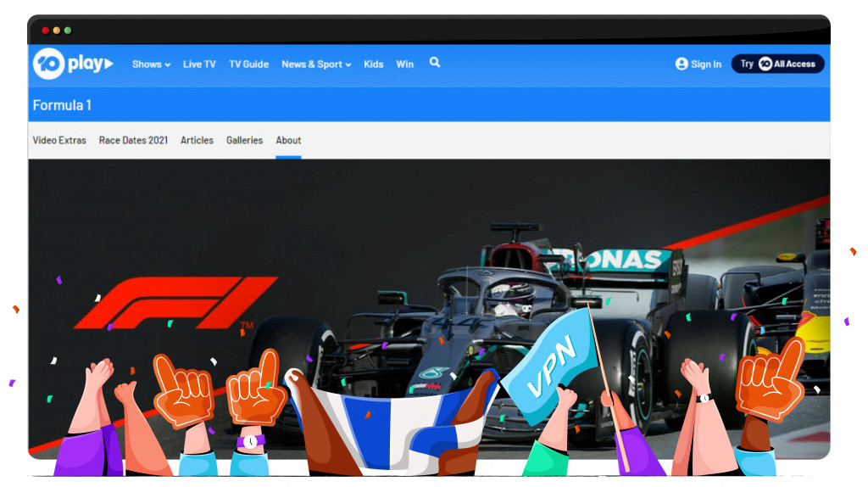Click the yellow minimize window dot
868x487 pixels.
pyautogui.click(x=57, y=31)
